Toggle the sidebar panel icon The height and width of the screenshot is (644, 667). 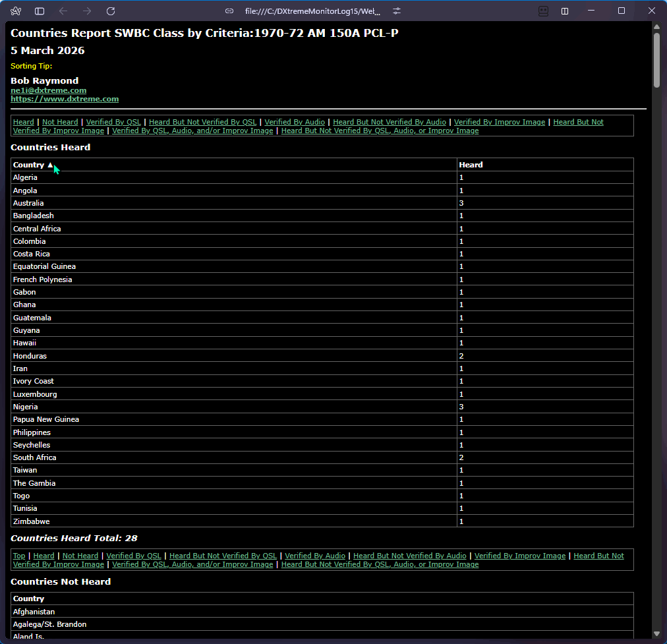click(x=40, y=11)
